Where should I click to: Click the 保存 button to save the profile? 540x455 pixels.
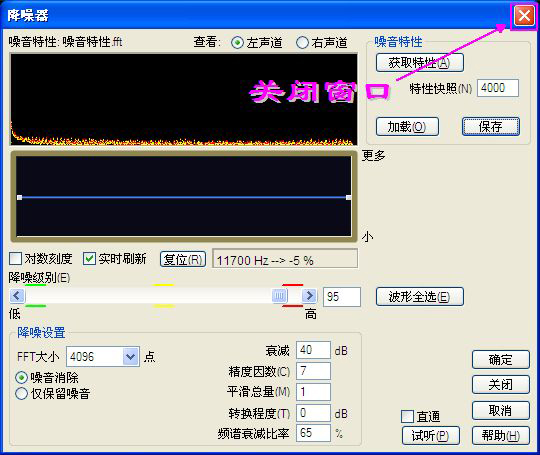(491, 126)
